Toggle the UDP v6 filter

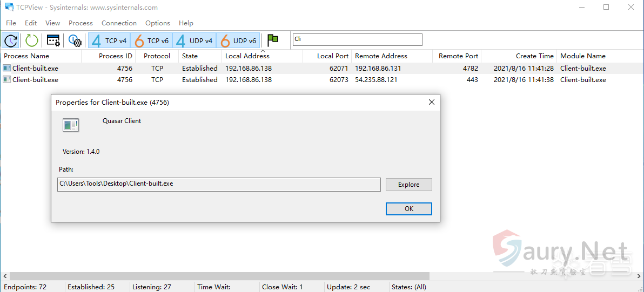coord(238,40)
